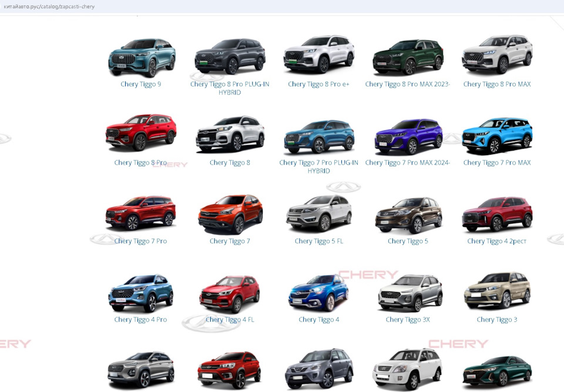Click the silver Tiggo 5 FL car image

click(319, 213)
